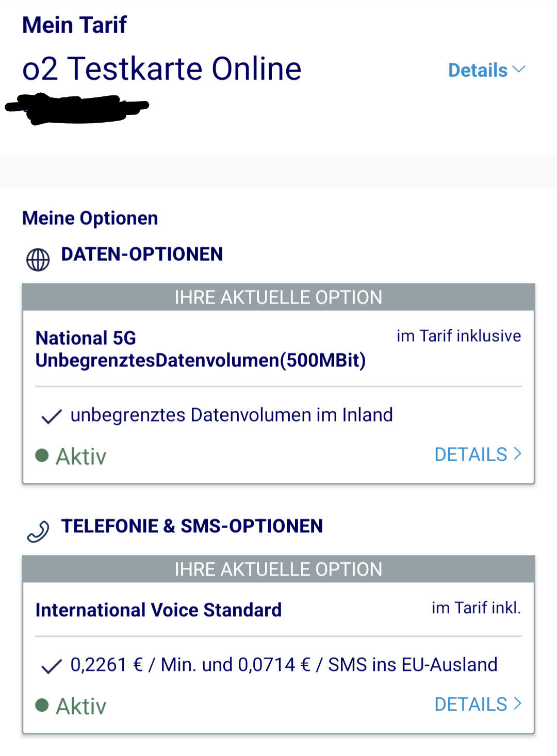Tap the o2 Testkarte Online tariff title

[161, 69]
